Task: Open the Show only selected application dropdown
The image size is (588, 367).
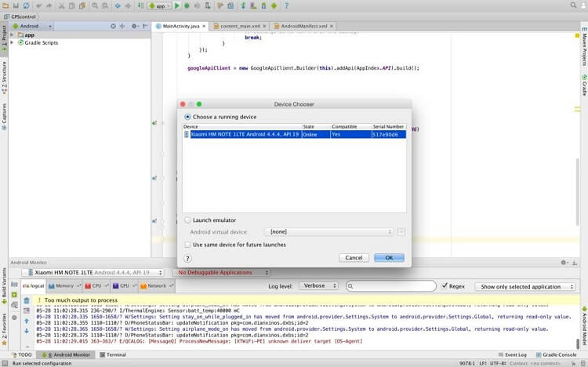Action: click(x=525, y=287)
